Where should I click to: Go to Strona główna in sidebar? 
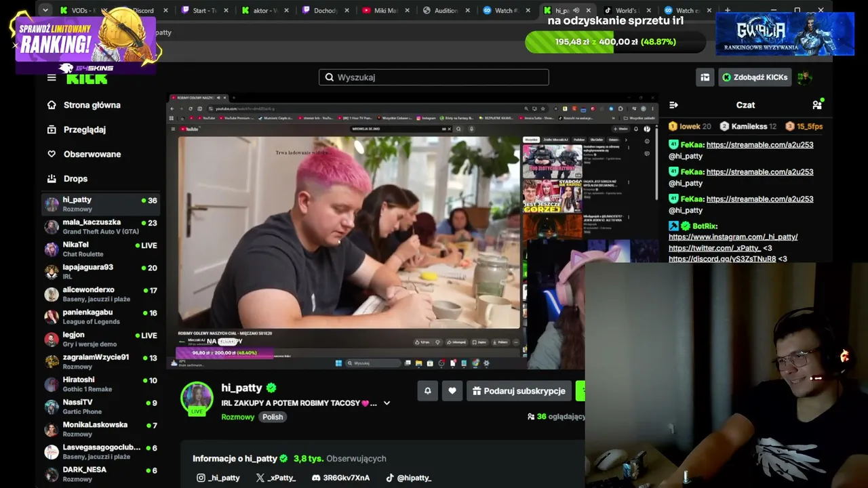84,105
